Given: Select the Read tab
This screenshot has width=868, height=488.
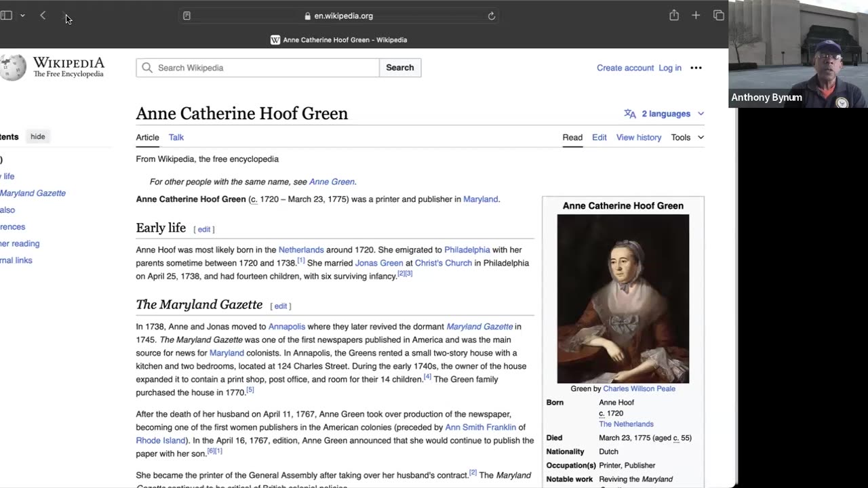Looking at the screenshot, I should (x=572, y=138).
